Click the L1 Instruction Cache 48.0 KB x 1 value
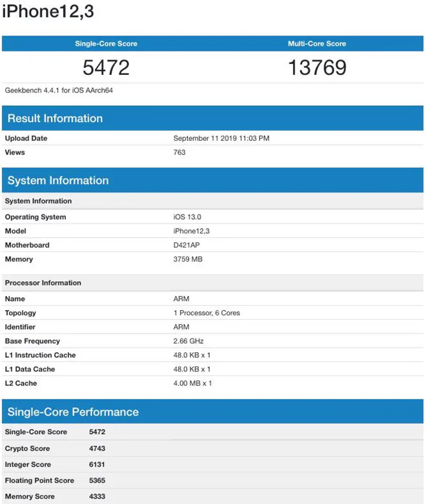426x504 pixels. [x=192, y=355]
